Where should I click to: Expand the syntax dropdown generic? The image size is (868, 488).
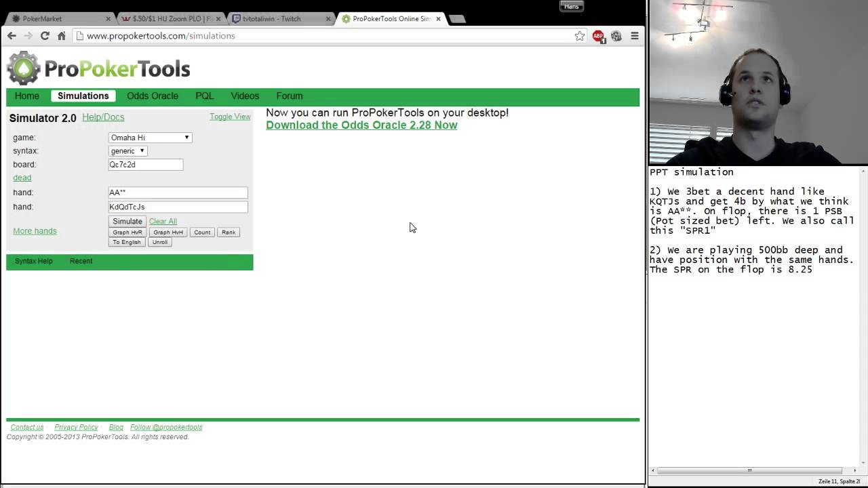[x=127, y=151]
